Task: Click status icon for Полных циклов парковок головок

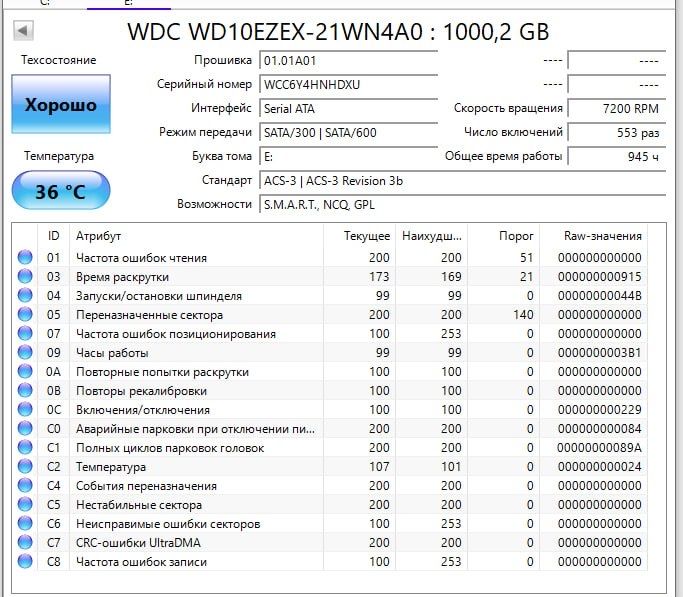Action: coord(25,447)
